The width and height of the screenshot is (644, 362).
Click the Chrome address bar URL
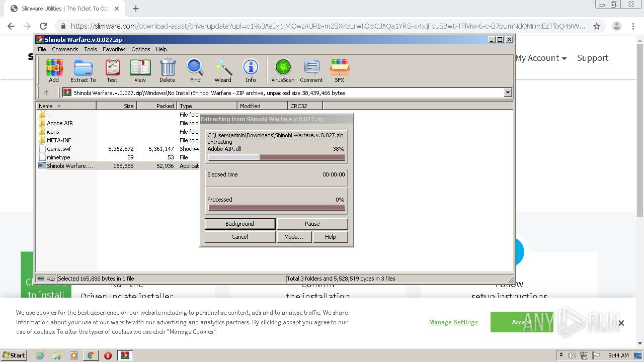(x=328, y=26)
